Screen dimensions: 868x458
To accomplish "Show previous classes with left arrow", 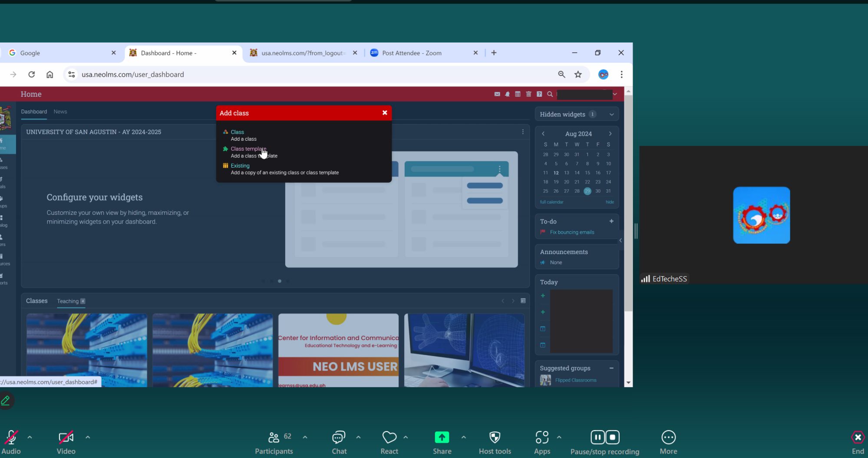I will click(x=503, y=301).
